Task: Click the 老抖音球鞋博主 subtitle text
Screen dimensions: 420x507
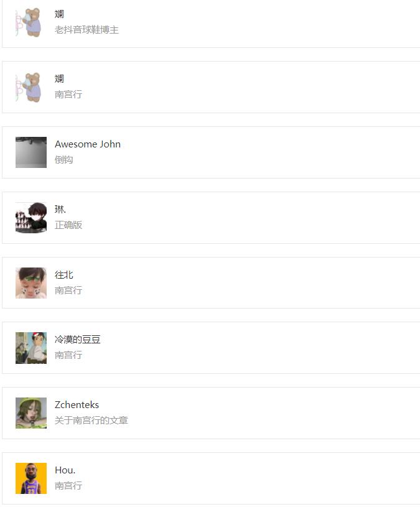Action: click(86, 30)
